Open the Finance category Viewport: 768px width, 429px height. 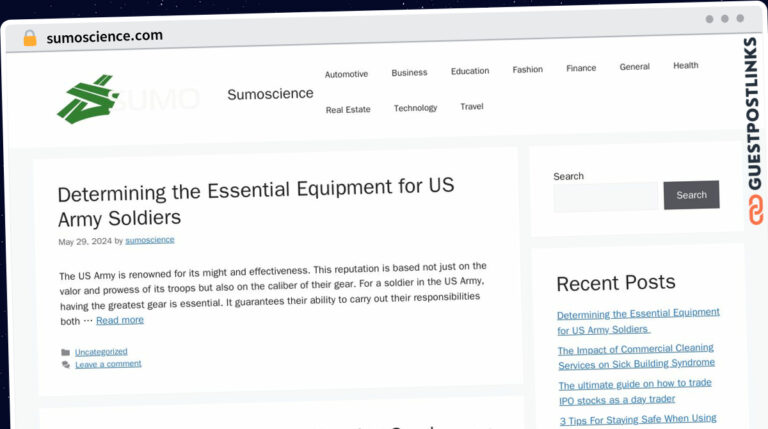click(x=581, y=68)
